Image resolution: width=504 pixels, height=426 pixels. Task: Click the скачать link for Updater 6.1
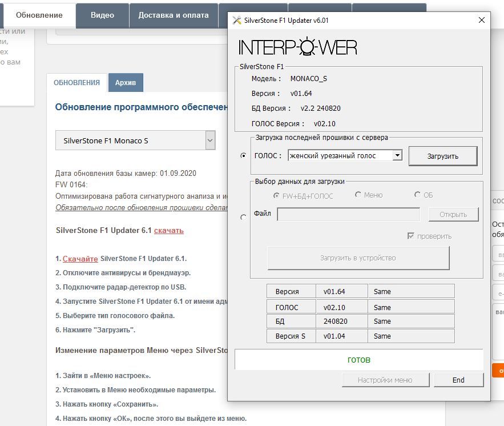(168, 231)
